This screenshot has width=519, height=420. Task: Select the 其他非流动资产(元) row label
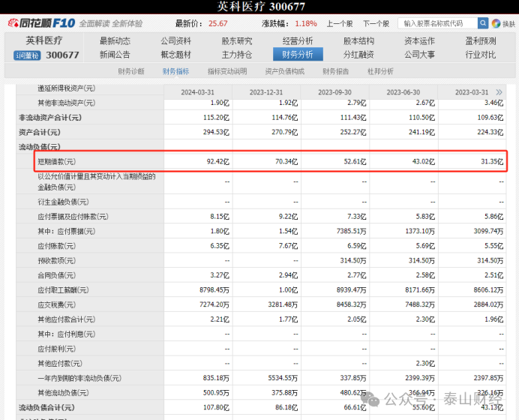tap(66, 103)
